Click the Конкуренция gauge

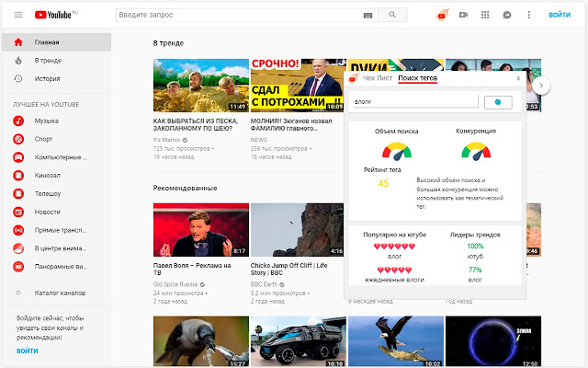(476, 151)
